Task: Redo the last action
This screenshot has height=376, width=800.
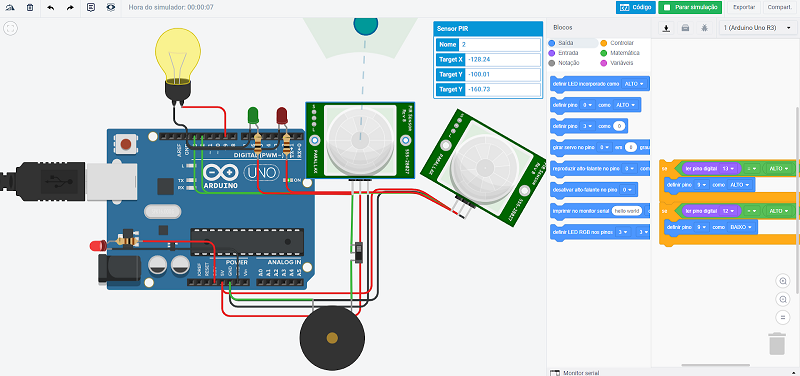Action: (x=70, y=8)
